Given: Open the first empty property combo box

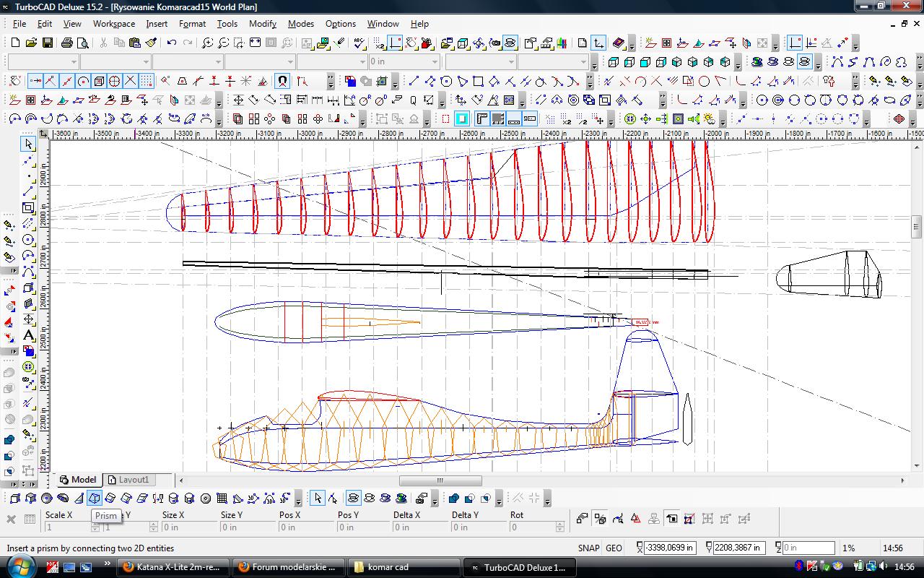Looking at the screenshot, I should (x=42, y=62).
